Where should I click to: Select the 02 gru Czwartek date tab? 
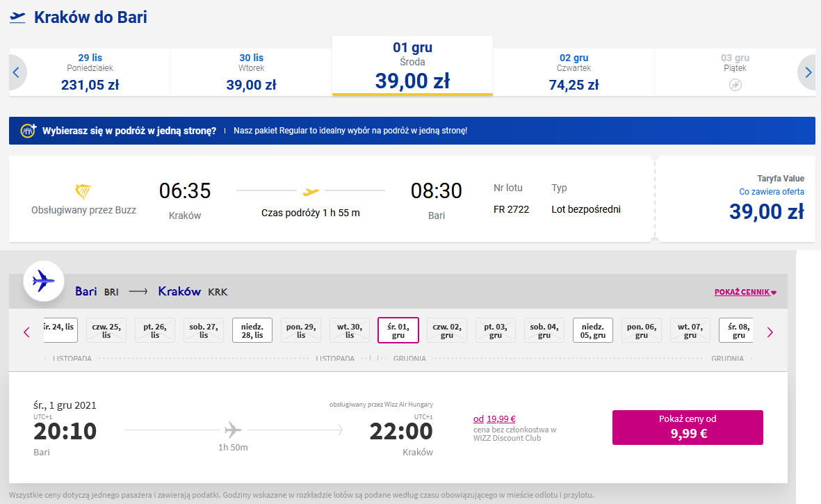click(x=574, y=72)
